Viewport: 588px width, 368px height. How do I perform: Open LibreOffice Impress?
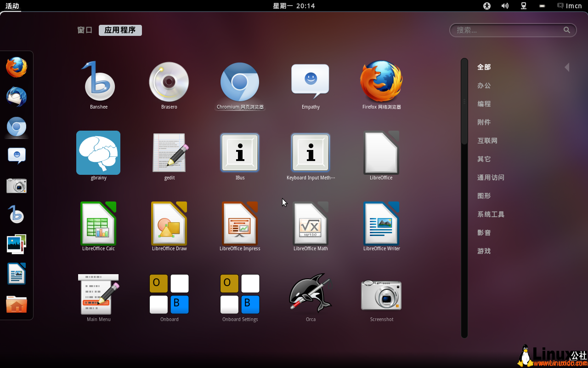240,224
